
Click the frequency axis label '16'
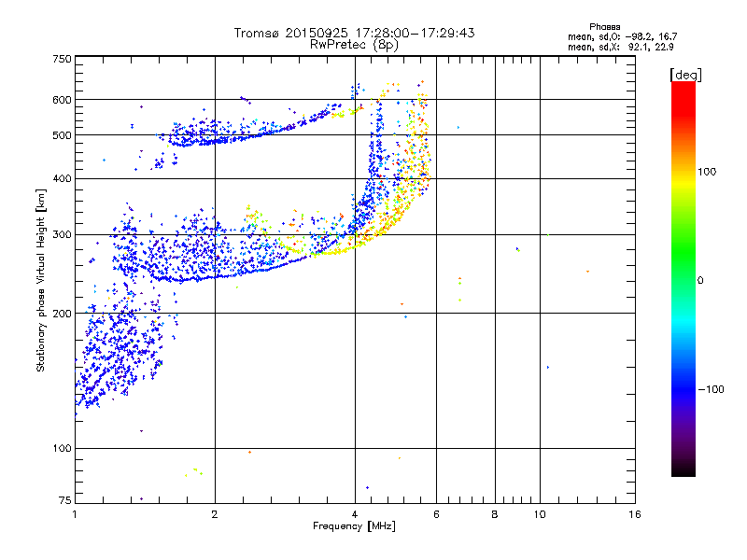click(635, 514)
